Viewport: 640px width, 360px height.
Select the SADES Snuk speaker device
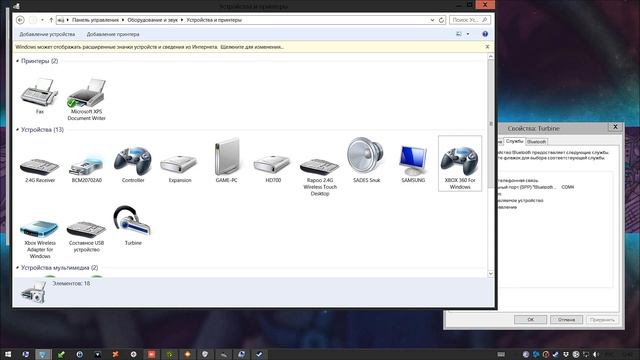(366, 160)
